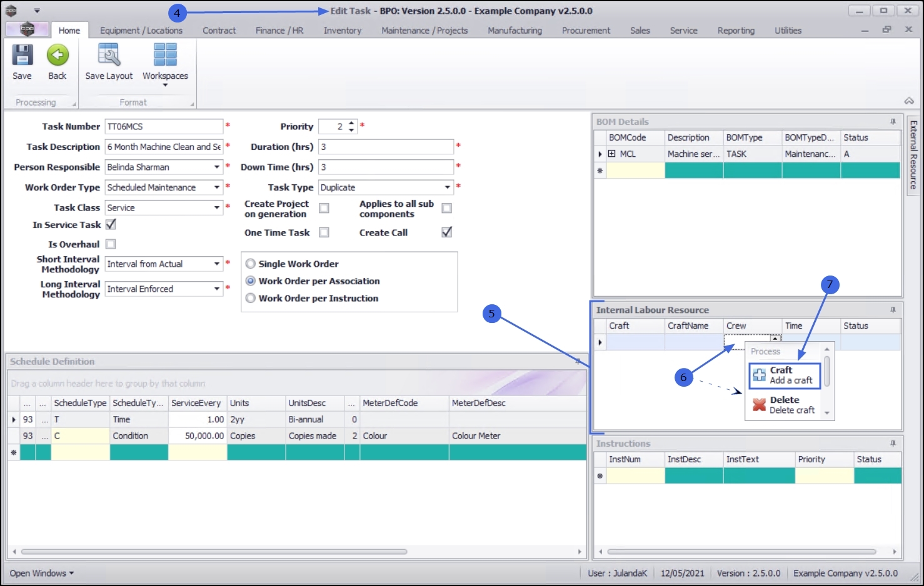Switch to the Home tab
This screenshot has width=924, height=586.
pos(69,30)
